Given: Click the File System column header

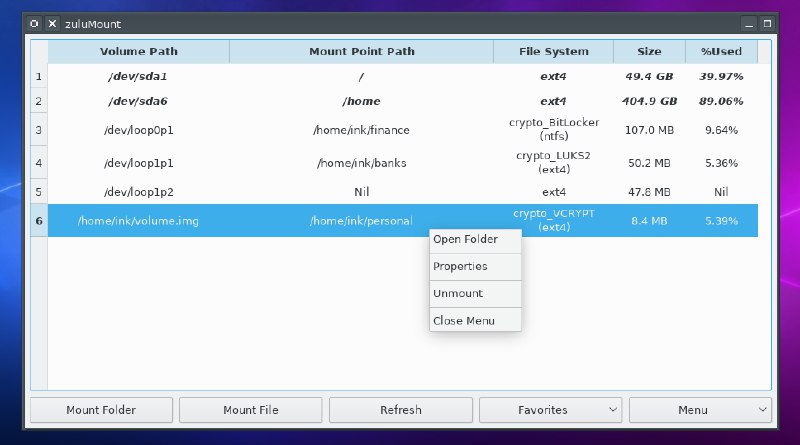Looking at the screenshot, I should pyautogui.click(x=554, y=52).
